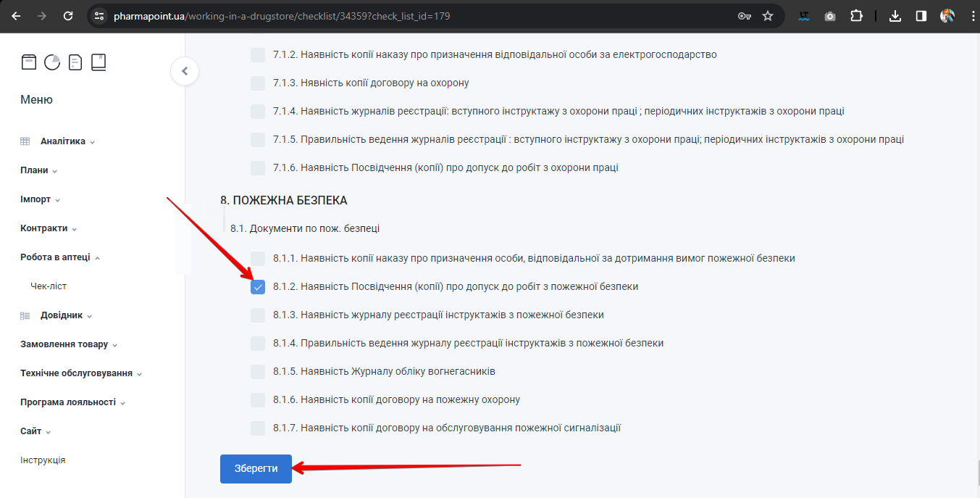Open the Чек-ліст submenu item
Viewport: 980px width, 498px height.
coord(49,286)
